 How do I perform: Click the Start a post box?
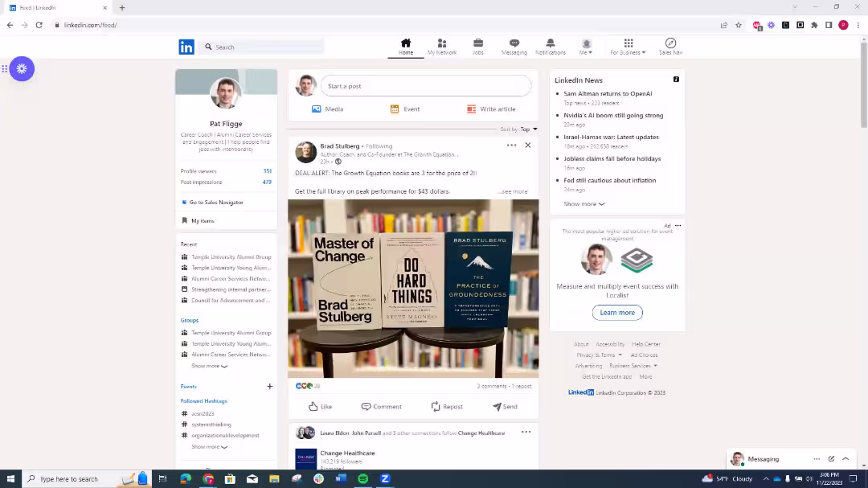click(x=426, y=86)
